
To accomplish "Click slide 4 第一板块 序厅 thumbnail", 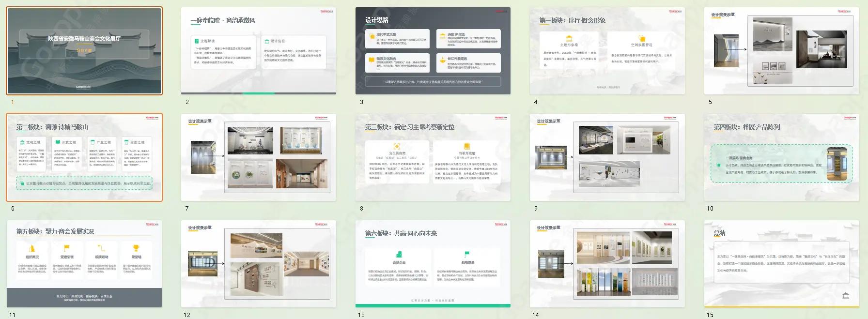I will (607, 51).
